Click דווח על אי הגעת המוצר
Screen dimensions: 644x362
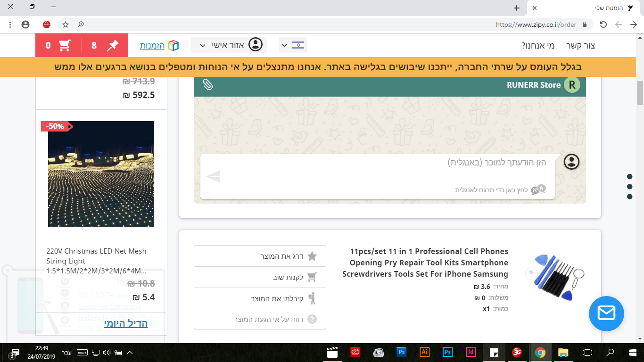point(260,320)
